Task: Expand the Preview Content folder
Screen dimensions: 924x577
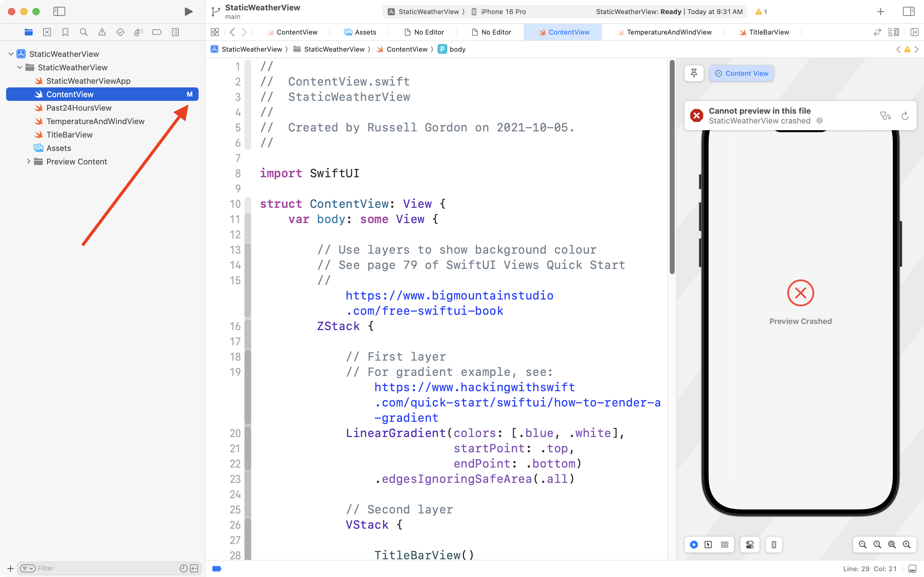Action: pyautogui.click(x=29, y=161)
